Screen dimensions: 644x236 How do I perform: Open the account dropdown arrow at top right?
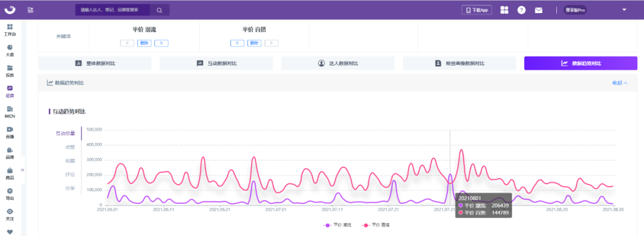coord(624,10)
